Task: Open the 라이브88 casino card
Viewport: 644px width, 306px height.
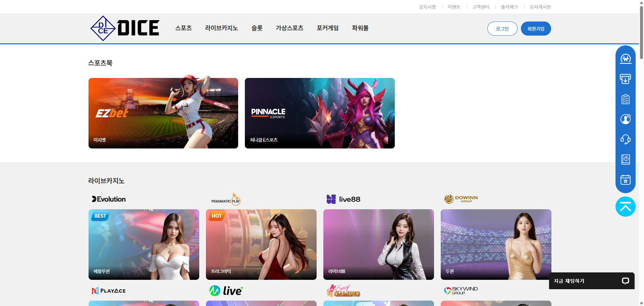Action: tap(379, 245)
